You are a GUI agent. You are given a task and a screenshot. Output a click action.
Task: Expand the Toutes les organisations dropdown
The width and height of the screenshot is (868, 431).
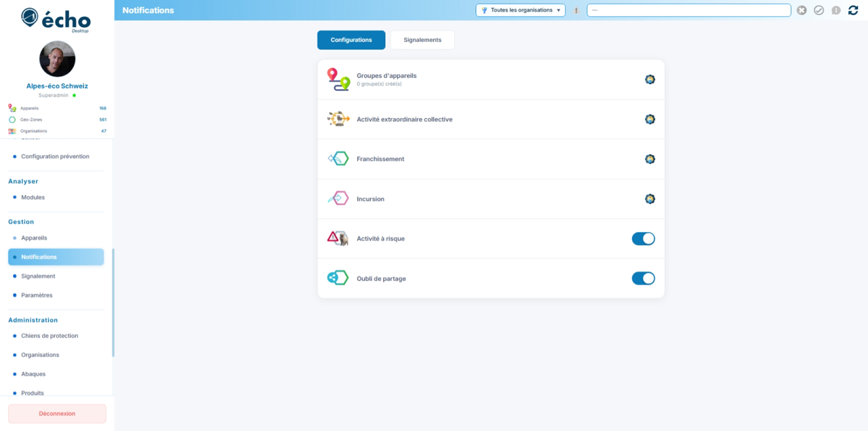coord(520,10)
